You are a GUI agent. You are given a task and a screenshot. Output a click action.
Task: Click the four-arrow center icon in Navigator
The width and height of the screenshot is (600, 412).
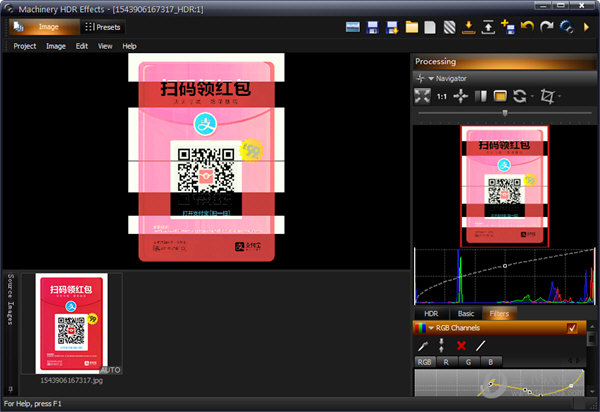tap(461, 96)
